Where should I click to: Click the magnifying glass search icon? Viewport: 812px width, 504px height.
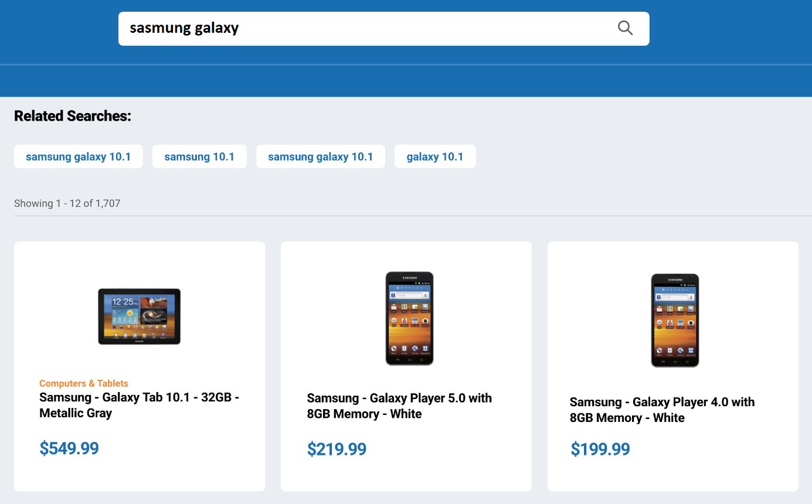pyautogui.click(x=625, y=28)
